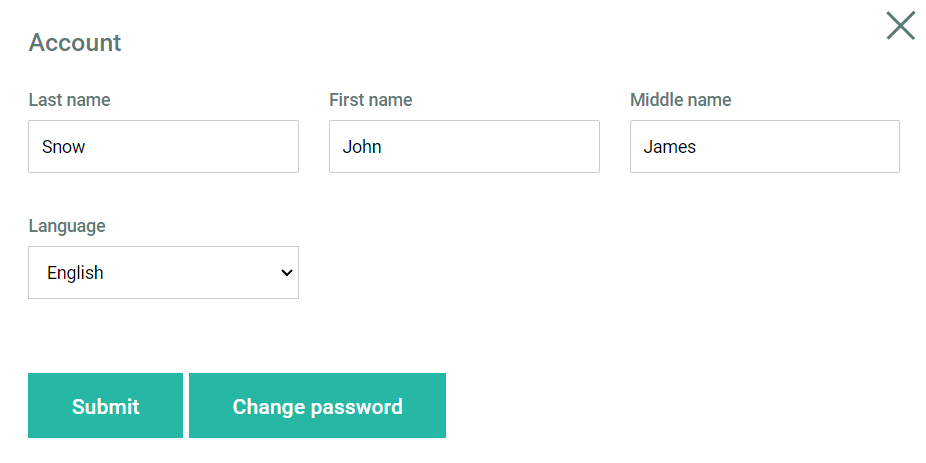Click the 'Language' label text
This screenshot has height=463, width=926.
pyautogui.click(x=66, y=226)
